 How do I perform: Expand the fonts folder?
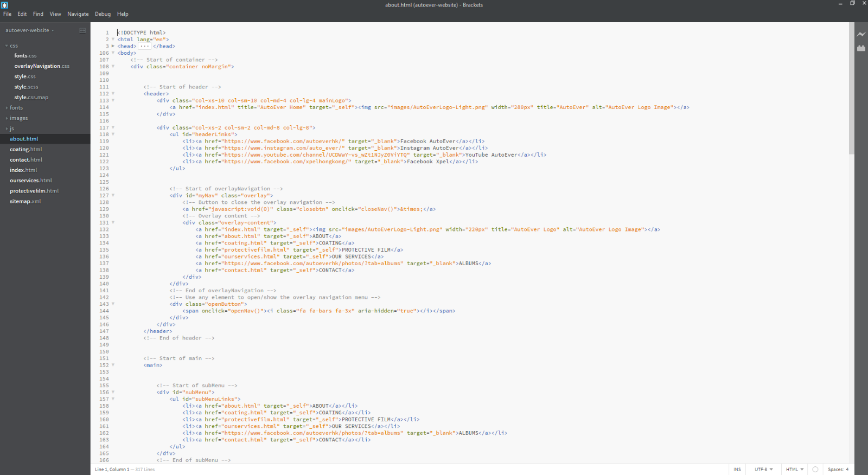click(x=7, y=108)
